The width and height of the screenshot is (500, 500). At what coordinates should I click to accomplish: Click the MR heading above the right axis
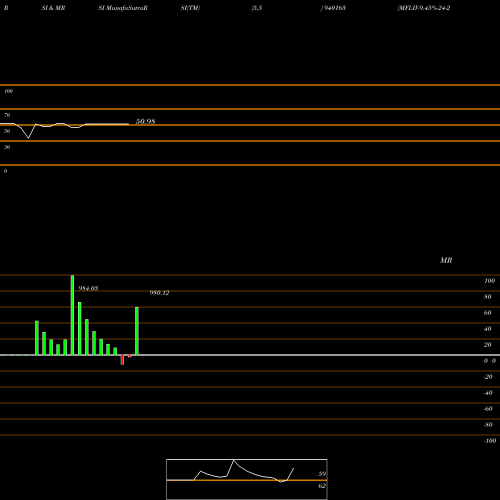[446, 260]
